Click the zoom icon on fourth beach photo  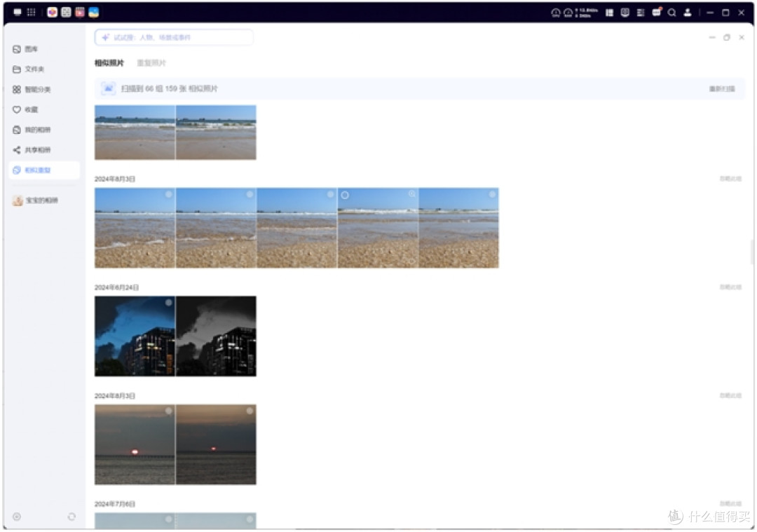(x=412, y=194)
